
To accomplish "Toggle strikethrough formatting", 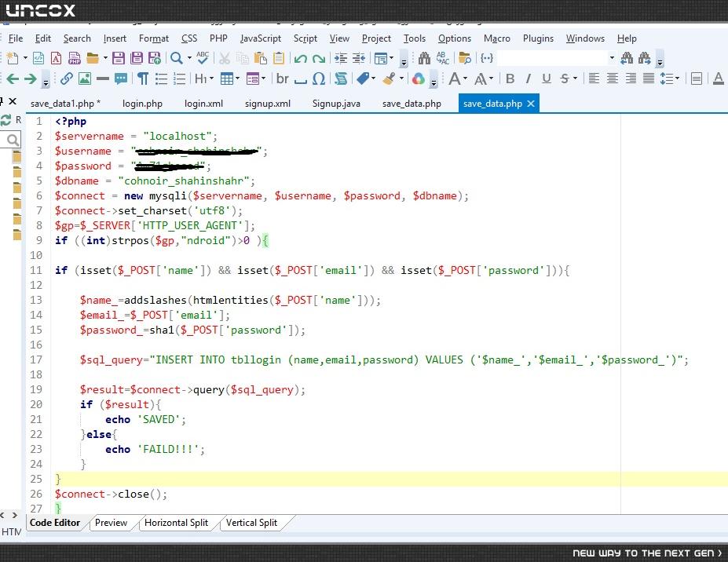I will [565, 78].
